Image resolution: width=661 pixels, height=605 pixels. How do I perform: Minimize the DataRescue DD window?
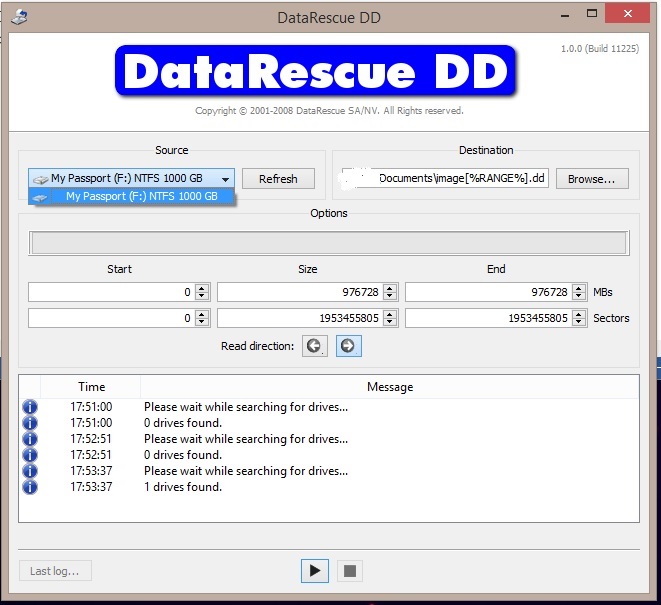(x=565, y=15)
